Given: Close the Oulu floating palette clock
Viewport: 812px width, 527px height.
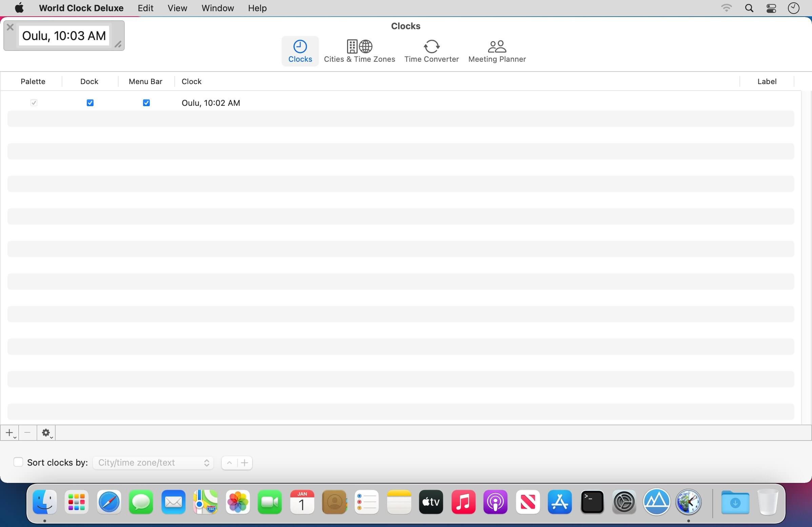Looking at the screenshot, I should click(10, 27).
